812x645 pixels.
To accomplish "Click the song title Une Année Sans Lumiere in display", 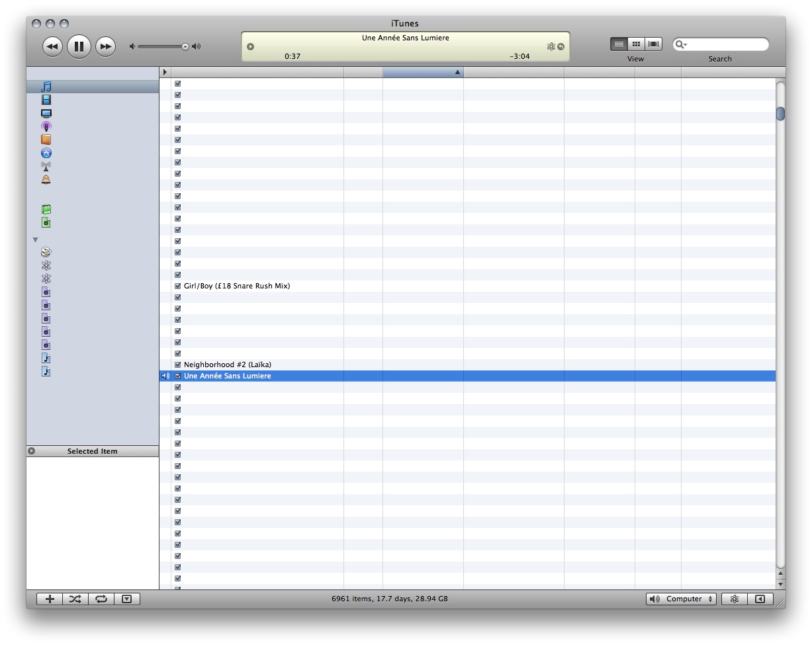I will pyautogui.click(x=406, y=38).
